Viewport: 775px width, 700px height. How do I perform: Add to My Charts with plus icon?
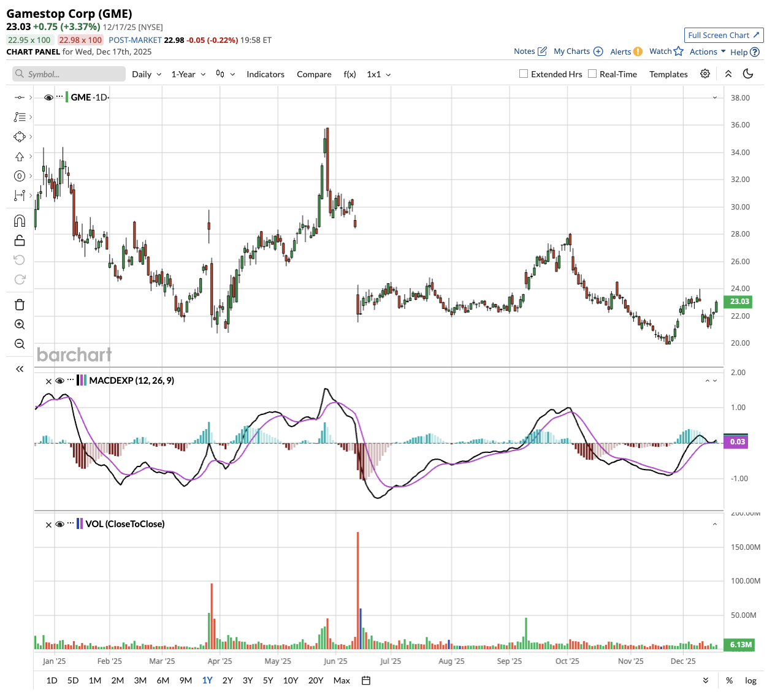click(598, 51)
